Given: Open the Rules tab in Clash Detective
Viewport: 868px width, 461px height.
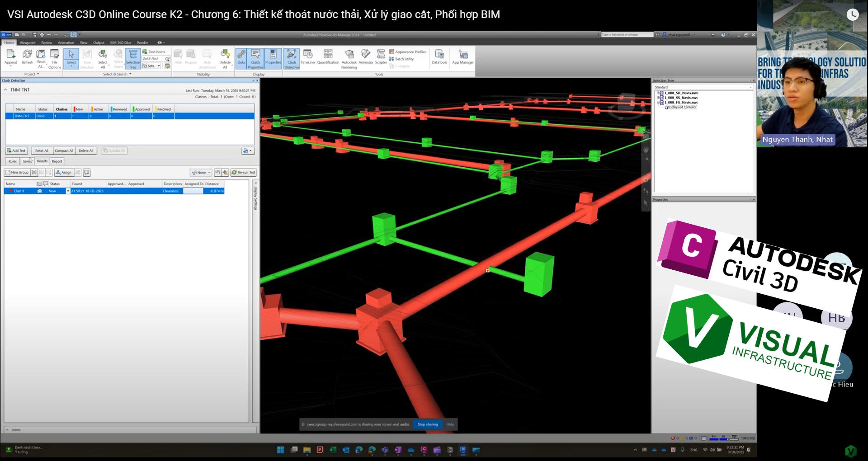Looking at the screenshot, I should pyautogui.click(x=13, y=161).
